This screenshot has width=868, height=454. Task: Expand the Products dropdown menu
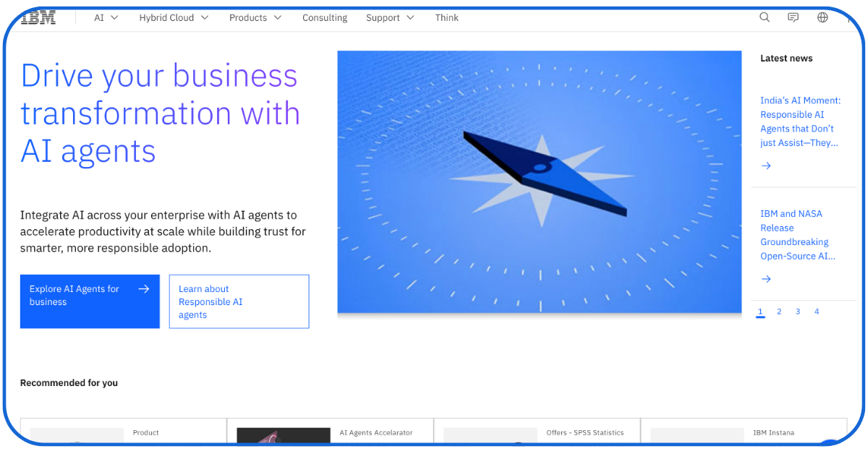[255, 18]
